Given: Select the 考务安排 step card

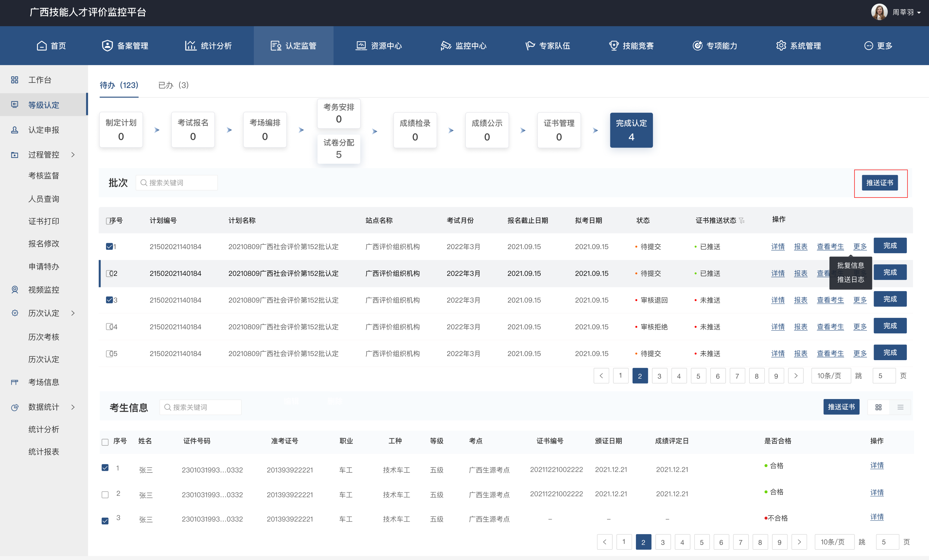Looking at the screenshot, I should pos(339,113).
